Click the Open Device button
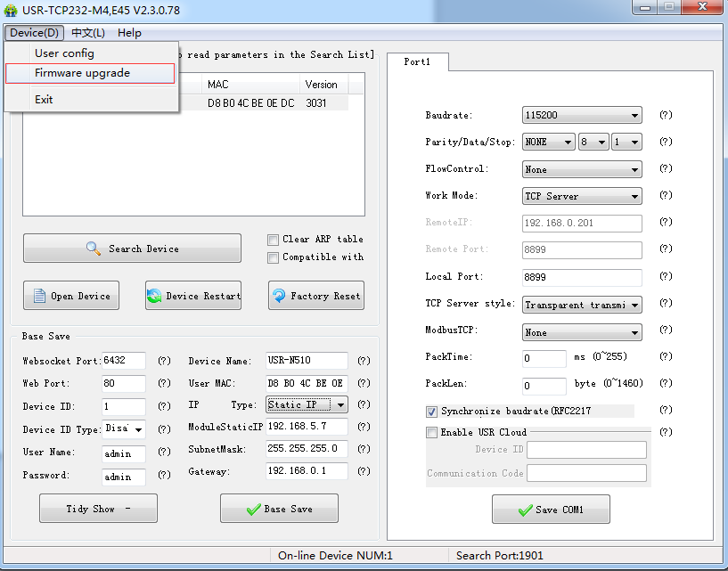This screenshot has height=571, width=728. coord(71,296)
